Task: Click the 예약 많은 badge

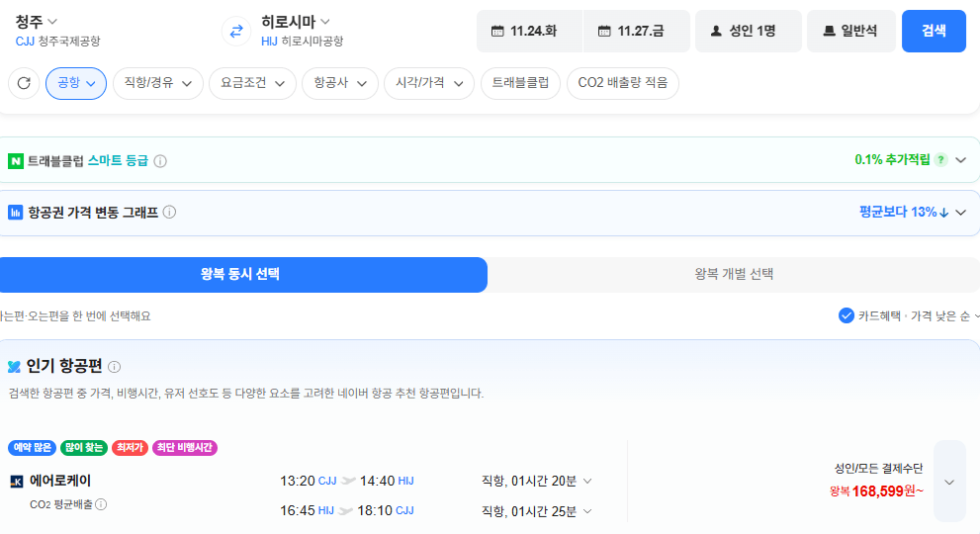Action: click(32, 448)
